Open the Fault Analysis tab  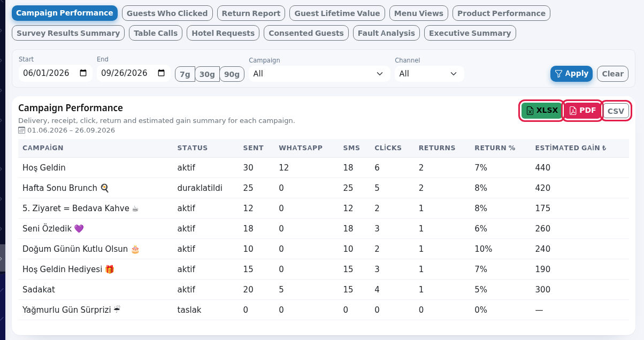pos(386,33)
